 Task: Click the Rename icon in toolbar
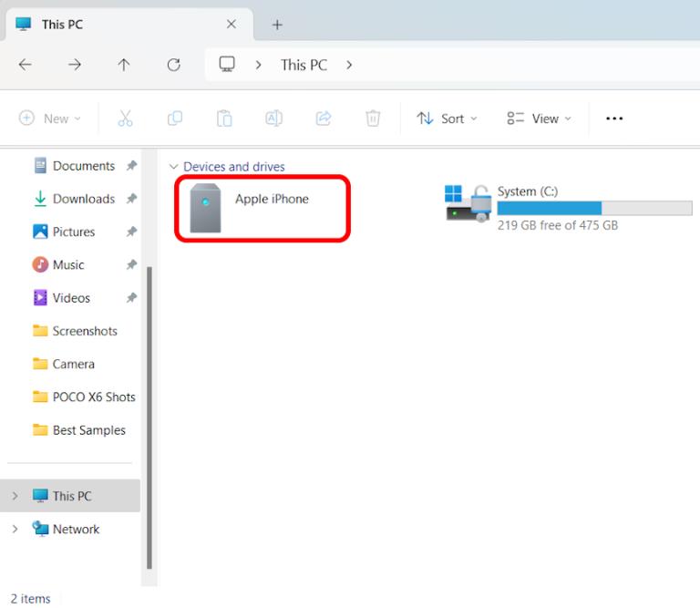tap(273, 119)
